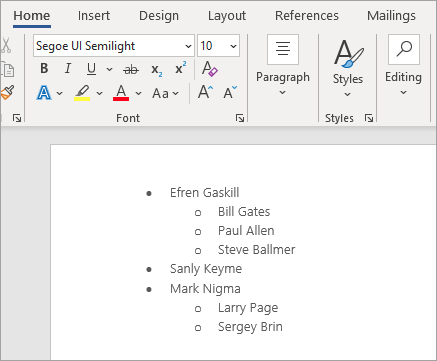Apply red Font Color
Viewport: 437px width, 361px height.
click(x=121, y=93)
